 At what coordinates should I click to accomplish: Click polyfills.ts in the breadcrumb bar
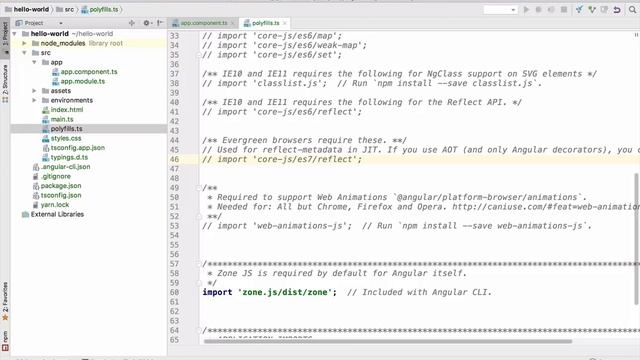100,9
